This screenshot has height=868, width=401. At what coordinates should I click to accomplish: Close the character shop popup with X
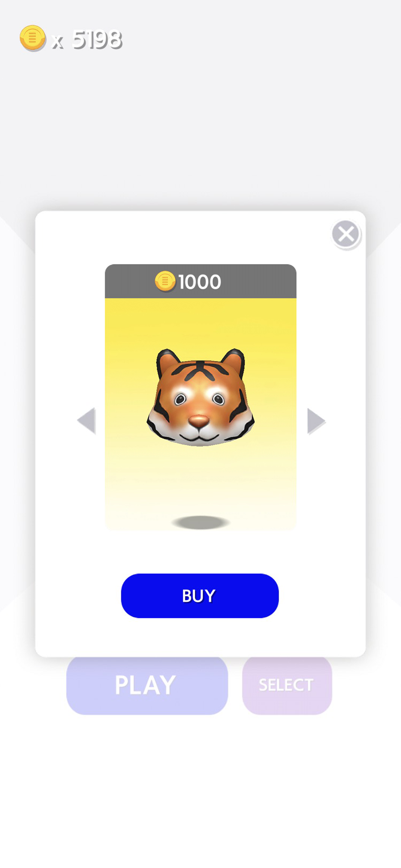coord(346,234)
